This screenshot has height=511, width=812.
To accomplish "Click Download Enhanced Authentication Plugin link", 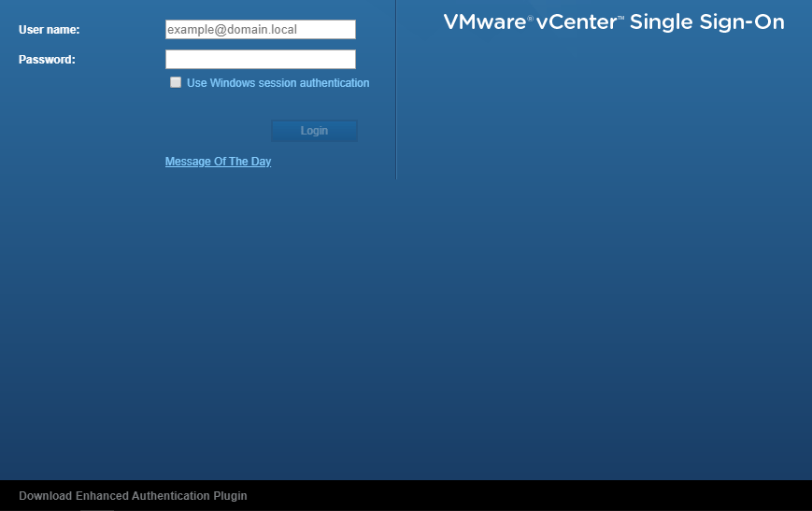I will (x=133, y=495).
